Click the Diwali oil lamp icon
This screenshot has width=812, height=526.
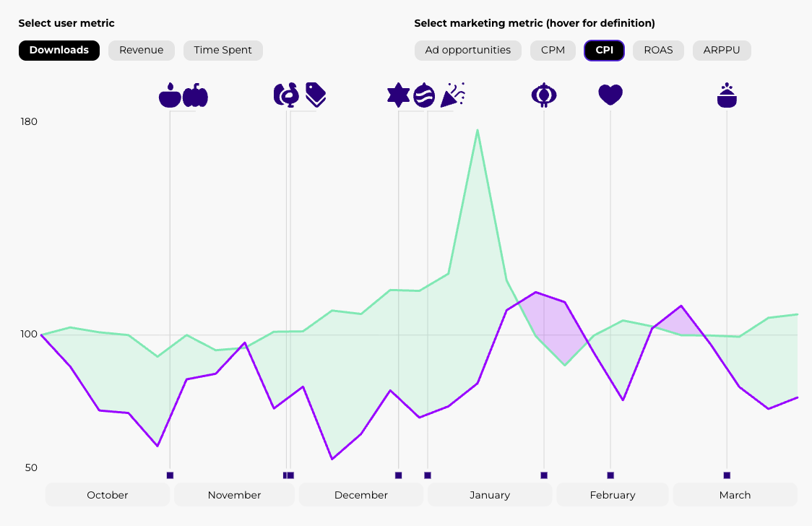(170, 95)
